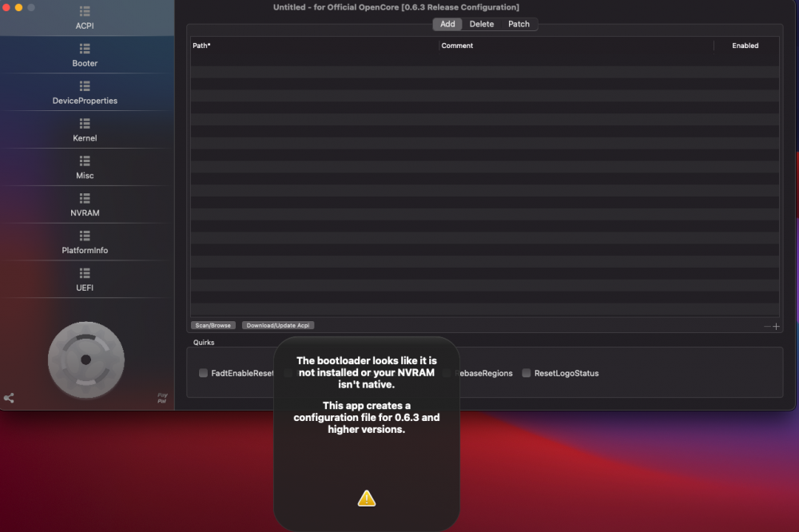Click the share icon at sidebar bottom
The height and width of the screenshot is (532, 799).
(9, 398)
